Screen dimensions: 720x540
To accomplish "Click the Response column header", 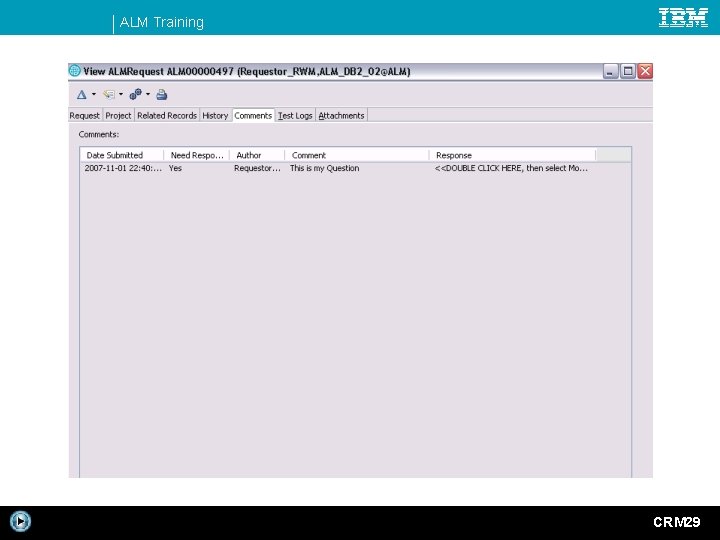I will tap(512, 155).
